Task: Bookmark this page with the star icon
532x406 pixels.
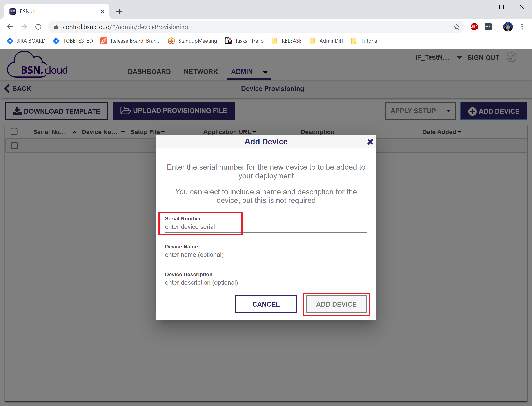Action: click(456, 27)
